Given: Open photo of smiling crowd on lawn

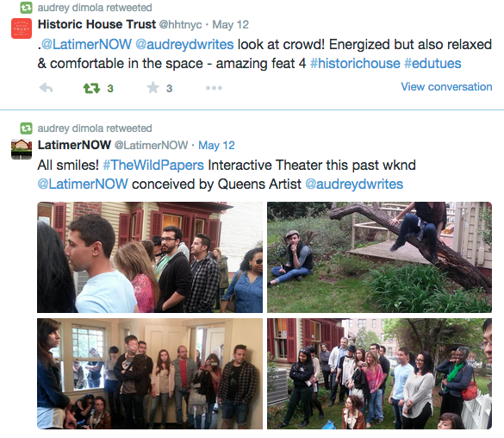Looking at the screenshot, I should pos(379,373).
